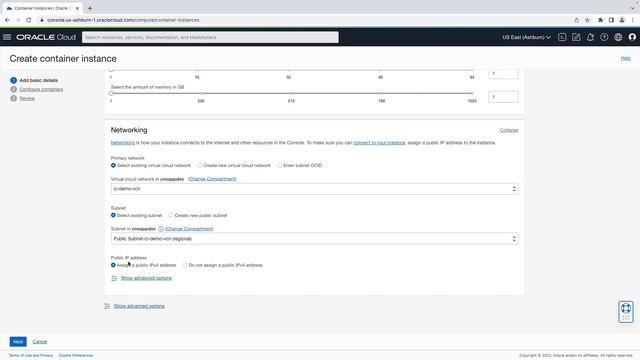This screenshot has height=360, width=640.
Task: Open the Cloud Shell developer tools icon
Action: [562, 37]
